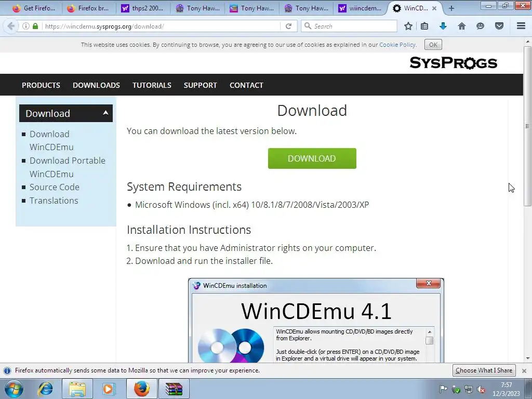Click the scrollbar up arrow

(527, 42)
